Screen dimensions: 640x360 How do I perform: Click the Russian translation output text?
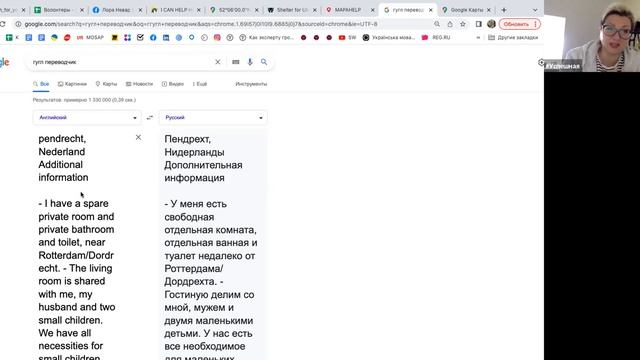[x=213, y=245]
